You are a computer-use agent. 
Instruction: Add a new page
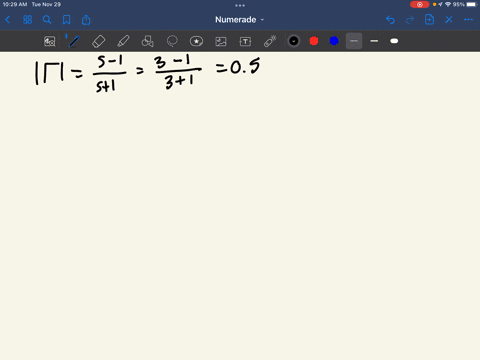coord(429,20)
